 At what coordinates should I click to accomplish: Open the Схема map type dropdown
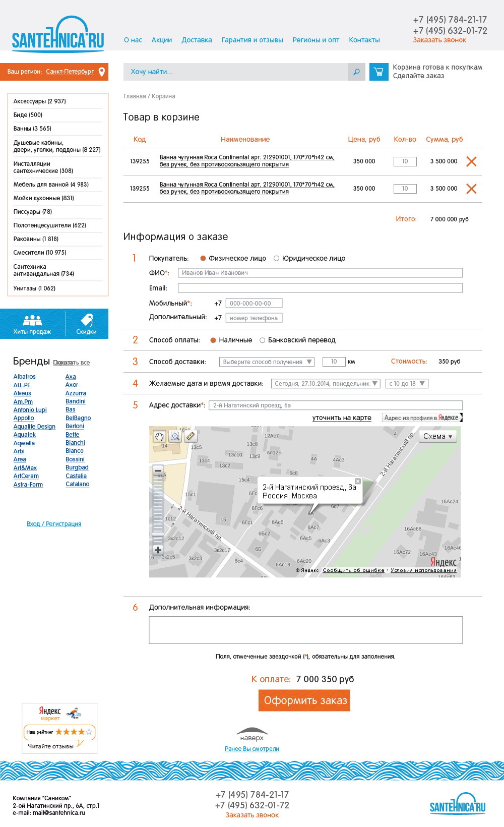click(x=438, y=436)
